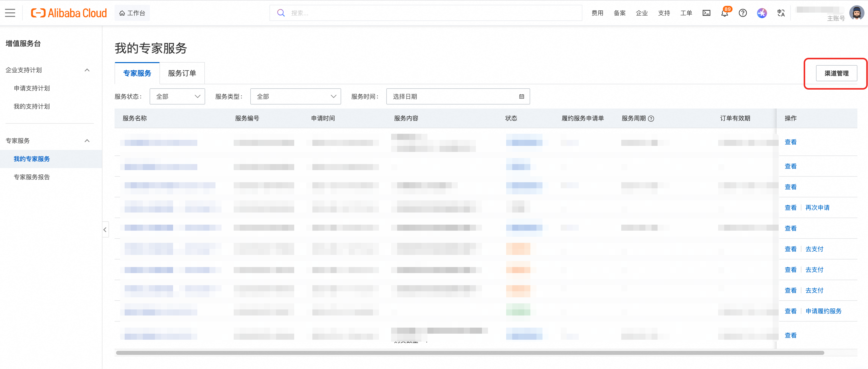Collapse the 企业支持计划 section

pos(87,70)
